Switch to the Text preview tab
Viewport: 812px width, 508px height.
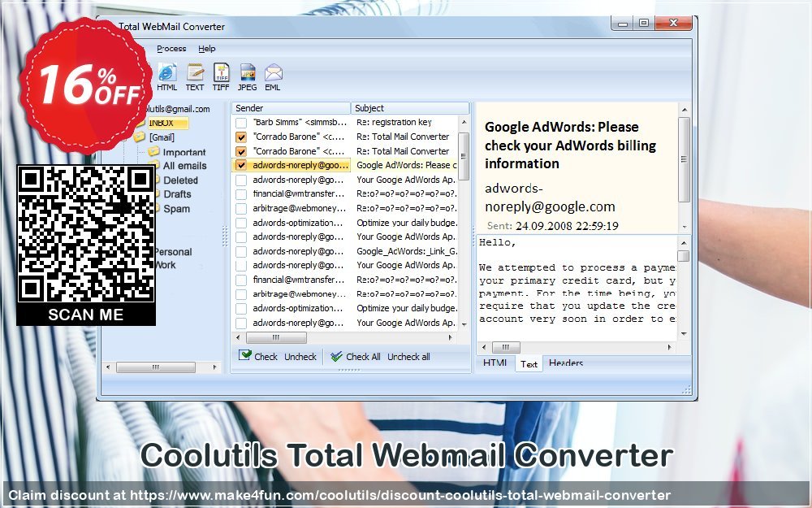529,363
